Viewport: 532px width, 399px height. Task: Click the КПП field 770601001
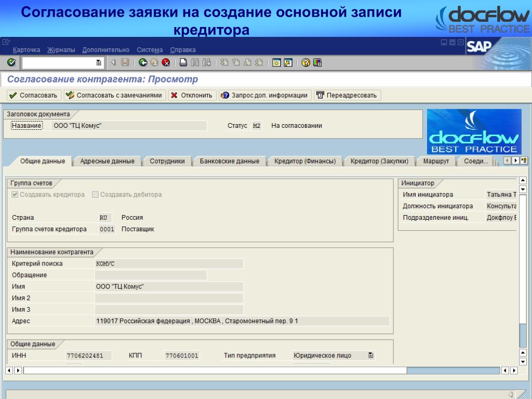tap(182, 355)
